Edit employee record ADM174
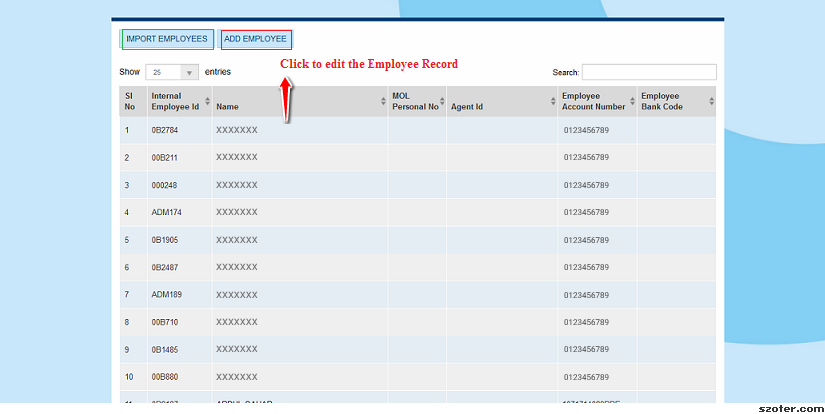825x414 pixels. (x=167, y=213)
